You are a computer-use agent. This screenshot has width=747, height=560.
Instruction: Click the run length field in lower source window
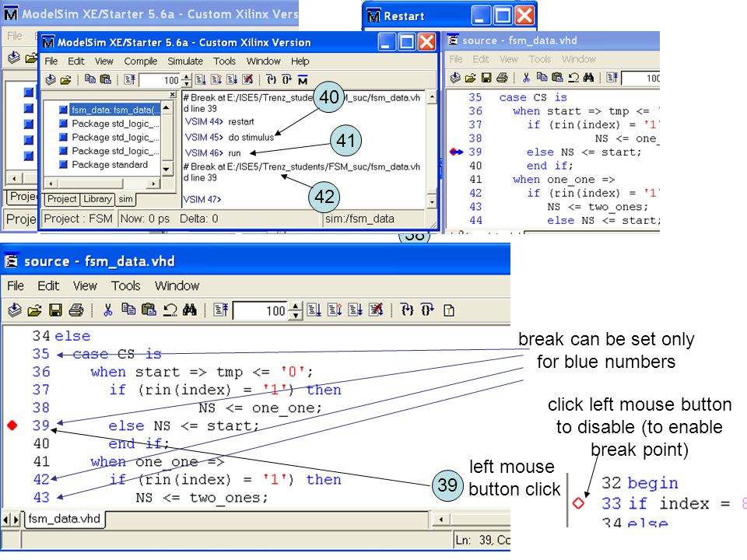[x=261, y=311]
